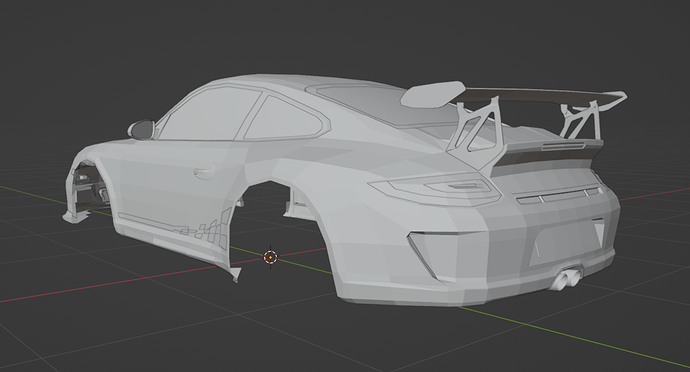Click the rear quarter window
Screen dimensions: 690x372
point(285,118)
